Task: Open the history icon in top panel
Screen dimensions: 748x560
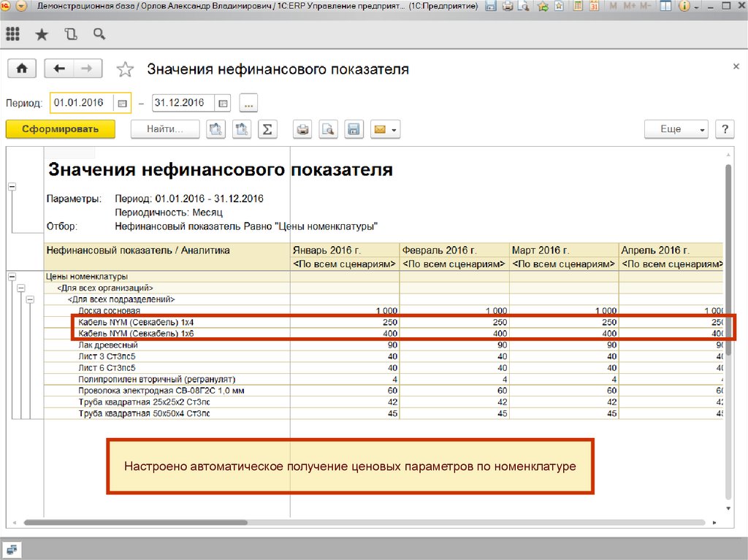Action: coord(70,34)
